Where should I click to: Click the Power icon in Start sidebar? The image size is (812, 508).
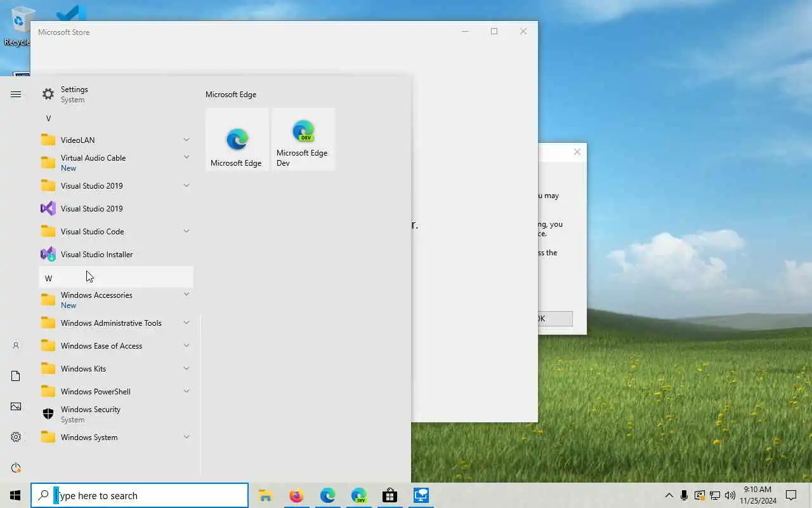tap(16, 467)
